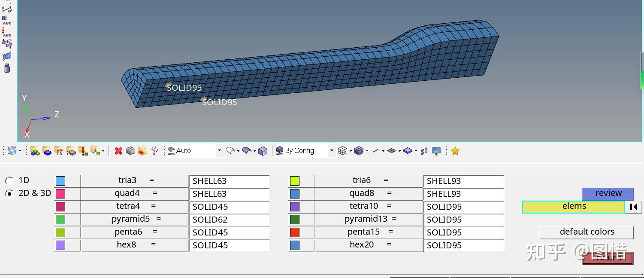Click the SHELL63 input field next to quad4
Viewport: 644px width, 278px height.
click(x=230, y=193)
